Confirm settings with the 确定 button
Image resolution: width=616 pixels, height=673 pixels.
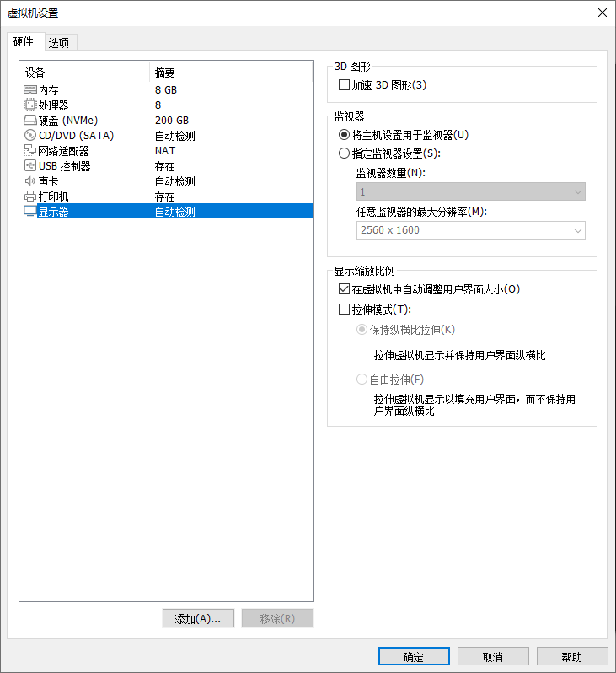tap(414, 657)
